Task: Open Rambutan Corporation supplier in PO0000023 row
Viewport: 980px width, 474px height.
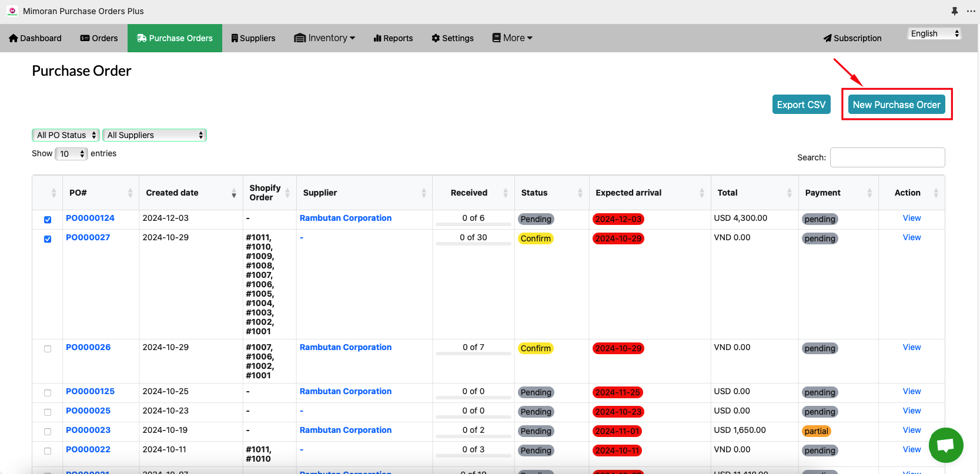Action: coord(346,430)
